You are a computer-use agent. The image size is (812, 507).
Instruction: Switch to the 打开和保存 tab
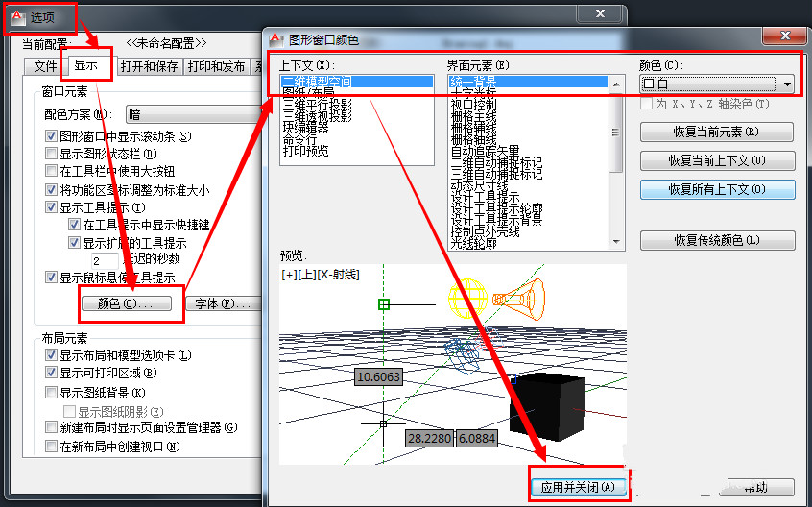click(149, 67)
